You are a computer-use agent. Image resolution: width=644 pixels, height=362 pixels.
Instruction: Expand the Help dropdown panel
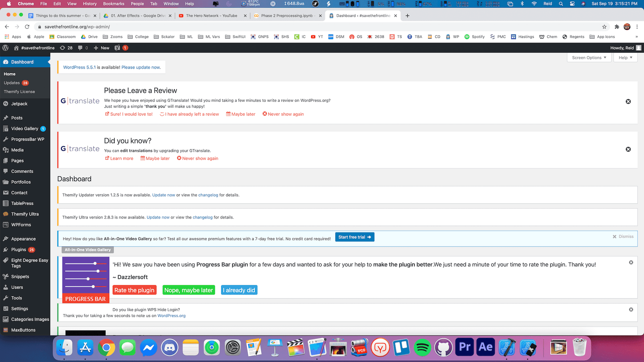[625, 58]
